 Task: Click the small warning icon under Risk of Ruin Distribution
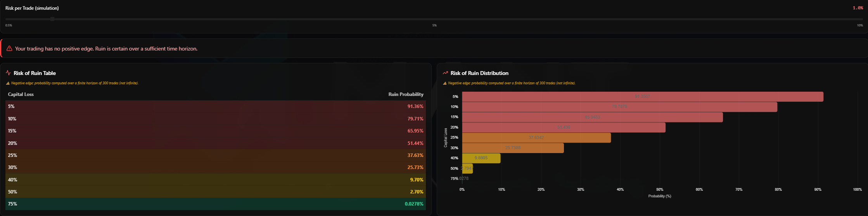[445, 83]
